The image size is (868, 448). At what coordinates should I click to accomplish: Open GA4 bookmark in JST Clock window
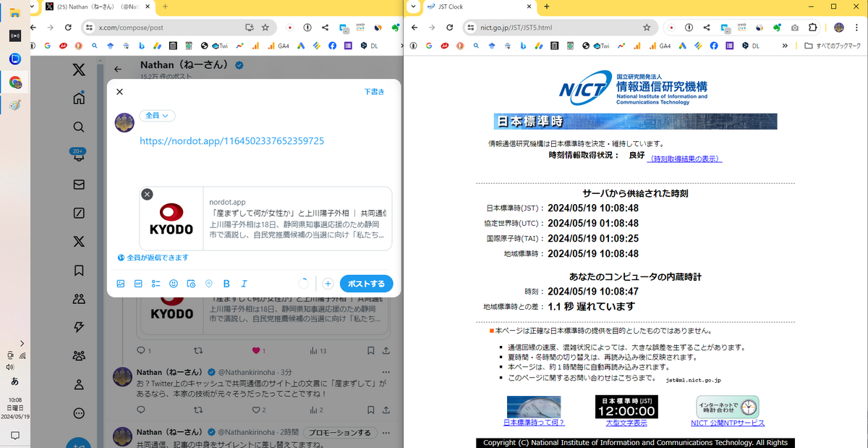click(658, 46)
